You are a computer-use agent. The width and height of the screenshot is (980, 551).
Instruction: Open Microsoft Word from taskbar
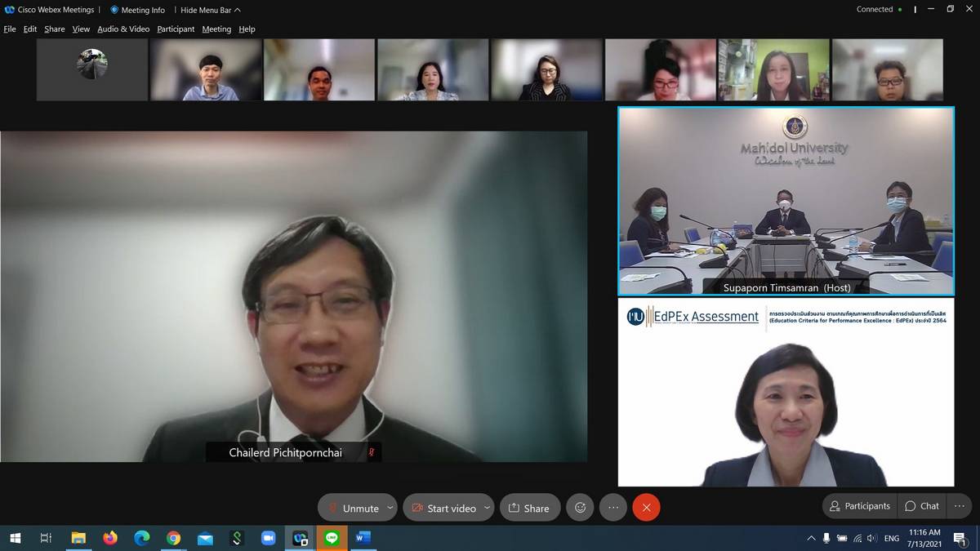[363, 538]
